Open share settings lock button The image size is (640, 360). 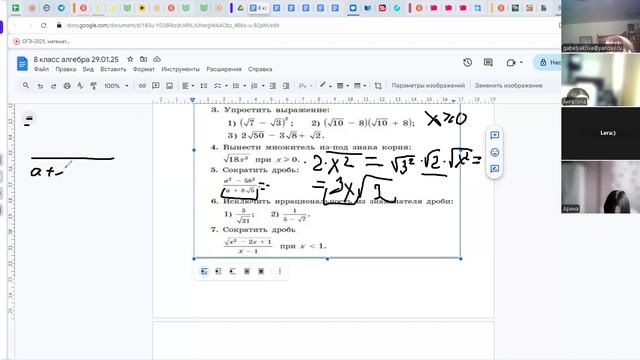pos(548,62)
